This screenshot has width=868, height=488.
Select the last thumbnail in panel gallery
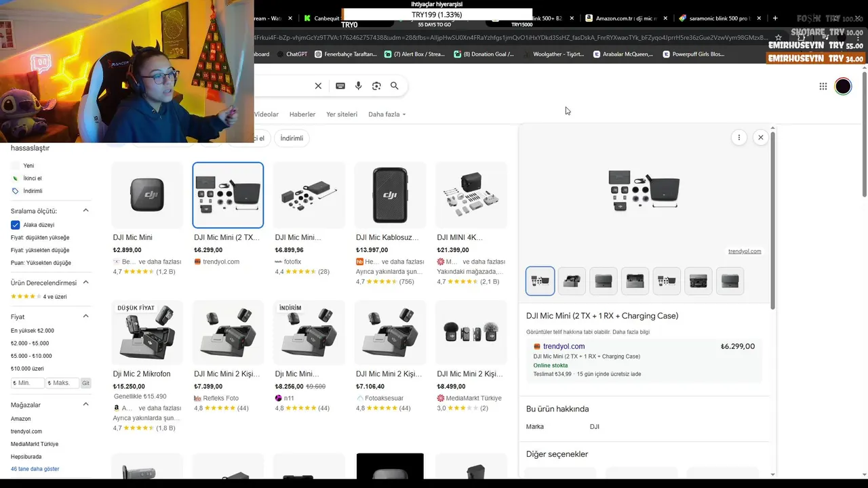(730, 281)
